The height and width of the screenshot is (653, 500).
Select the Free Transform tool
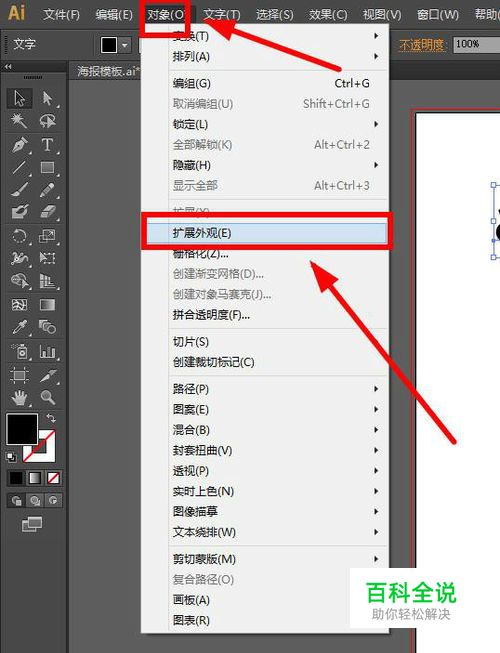click(47, 259)
